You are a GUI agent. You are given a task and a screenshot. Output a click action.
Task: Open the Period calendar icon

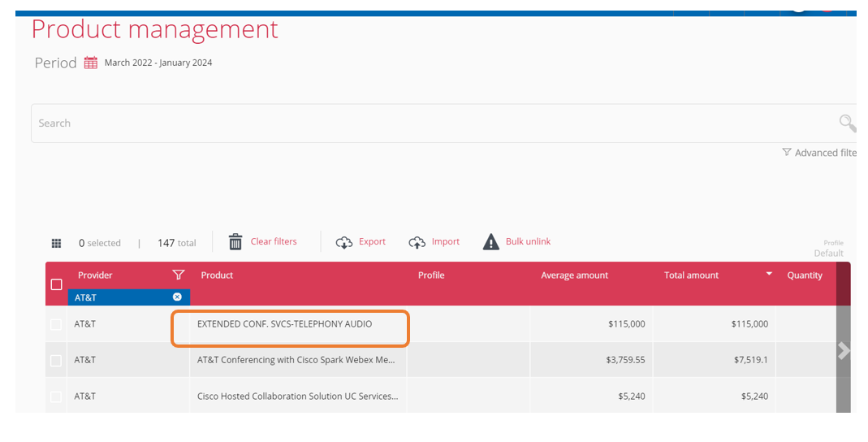[91, 63]
